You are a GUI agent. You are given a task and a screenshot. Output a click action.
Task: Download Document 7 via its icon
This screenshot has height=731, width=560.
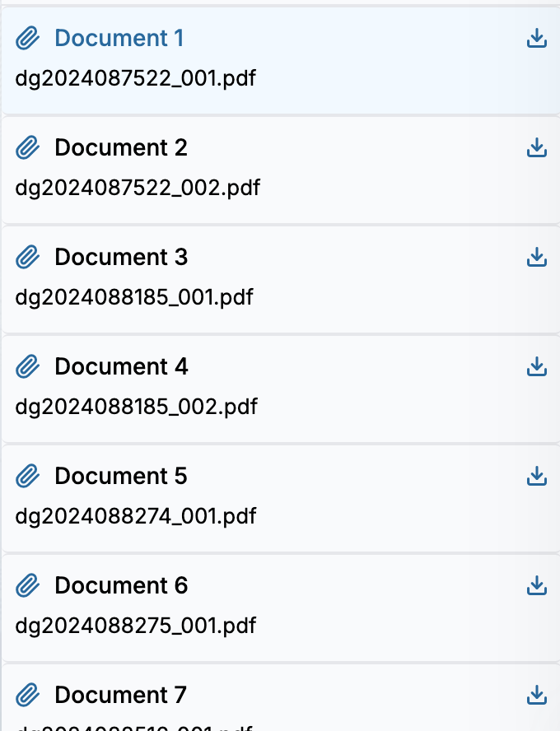click(536, 696)
